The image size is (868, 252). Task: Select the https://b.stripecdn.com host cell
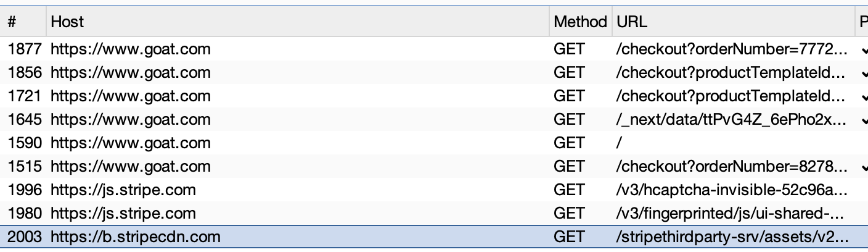(135, 237)
